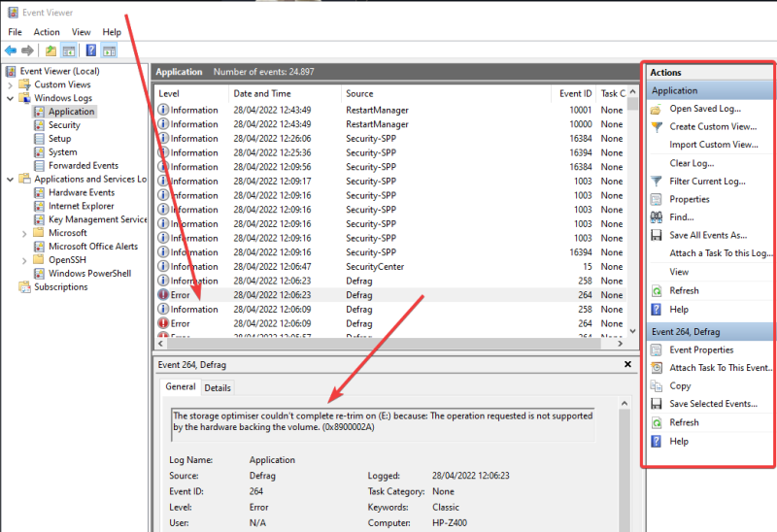This screenshot has height=532, width=777.
Task: Click Refresh under the Application actions
Action: click(684, 290)
